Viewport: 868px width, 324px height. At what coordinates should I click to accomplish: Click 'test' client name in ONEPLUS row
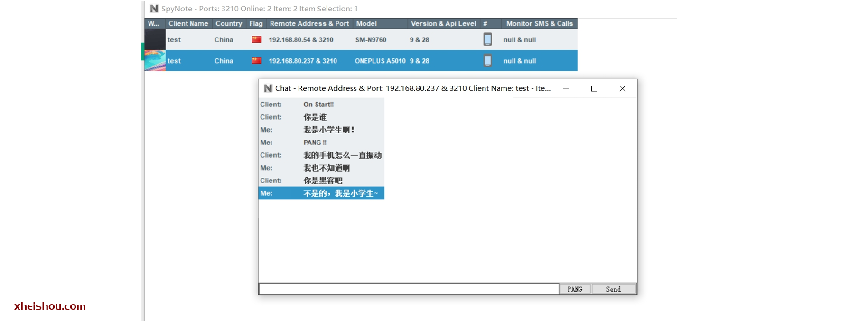[174, 61]
